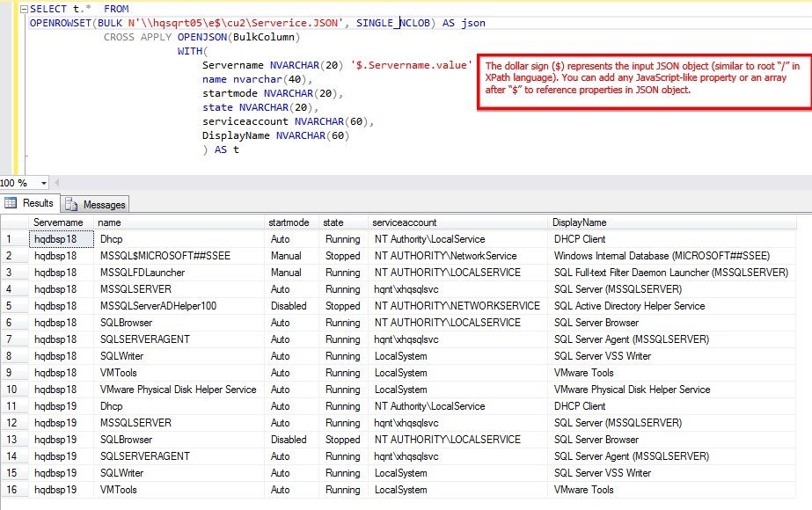The image size is (812, 510).
Task: Click Windows Internal Database (MICROSOFT##SSEE) cell
Action: pyautogui.click(x=671, y=255)
